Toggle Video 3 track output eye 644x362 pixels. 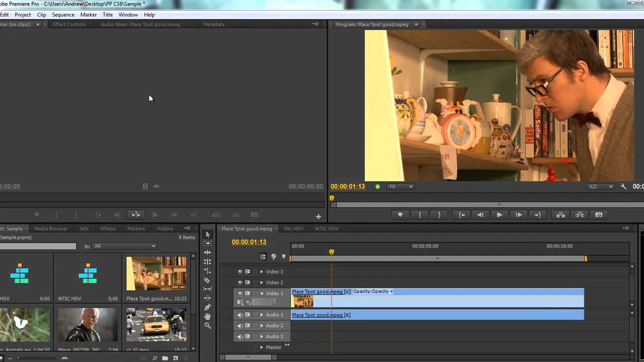[240, 271]
